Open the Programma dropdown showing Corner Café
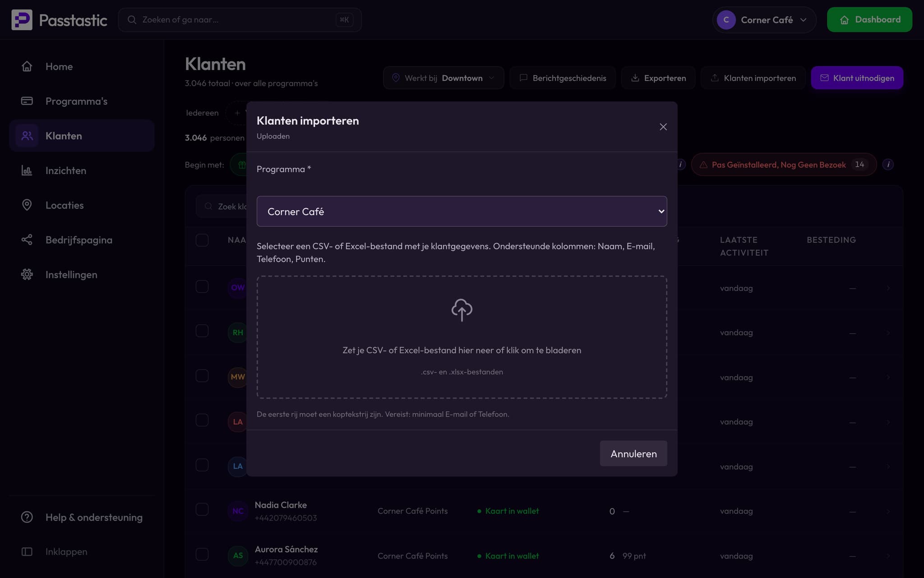 (462, 211)
